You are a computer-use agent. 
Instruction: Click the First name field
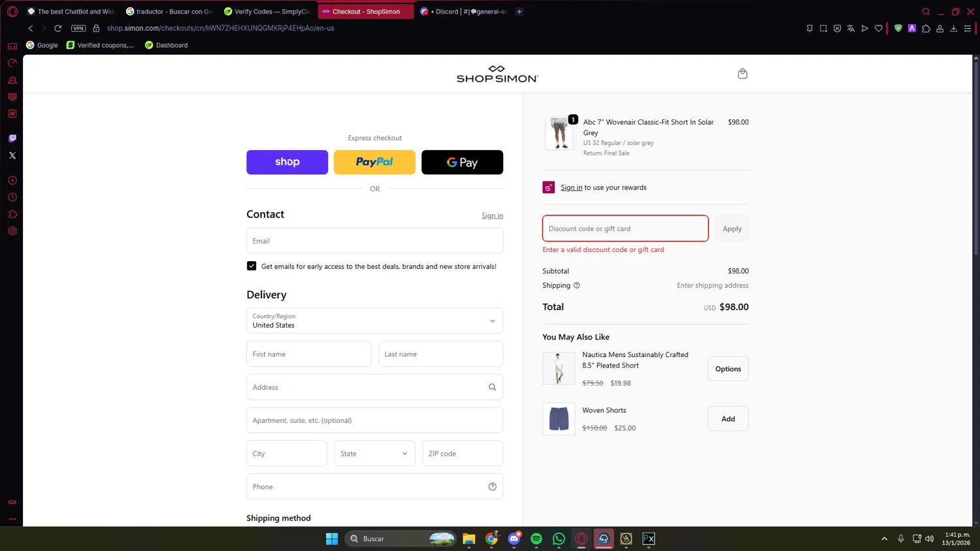coord(308,354)
